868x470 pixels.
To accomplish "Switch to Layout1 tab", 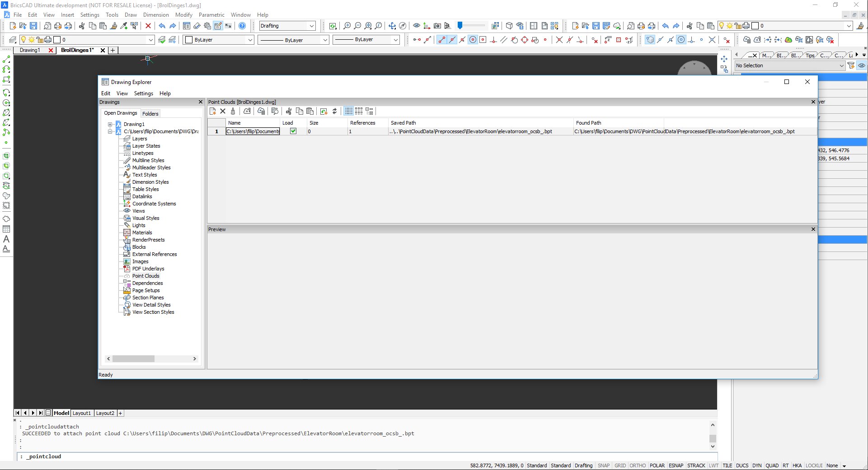I will pos(82,413).
